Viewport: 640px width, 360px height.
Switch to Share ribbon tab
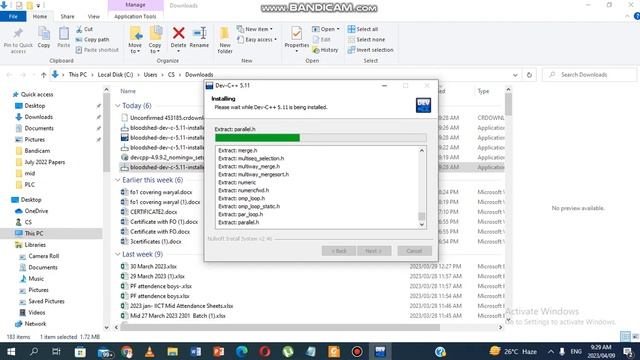(67, 16)
